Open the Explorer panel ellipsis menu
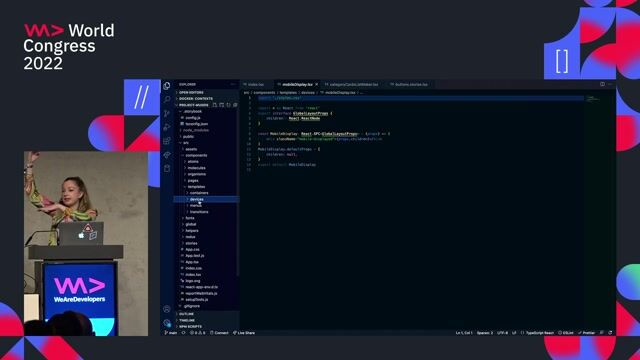This screenshot has height=360, width=640. coord(233,84)
